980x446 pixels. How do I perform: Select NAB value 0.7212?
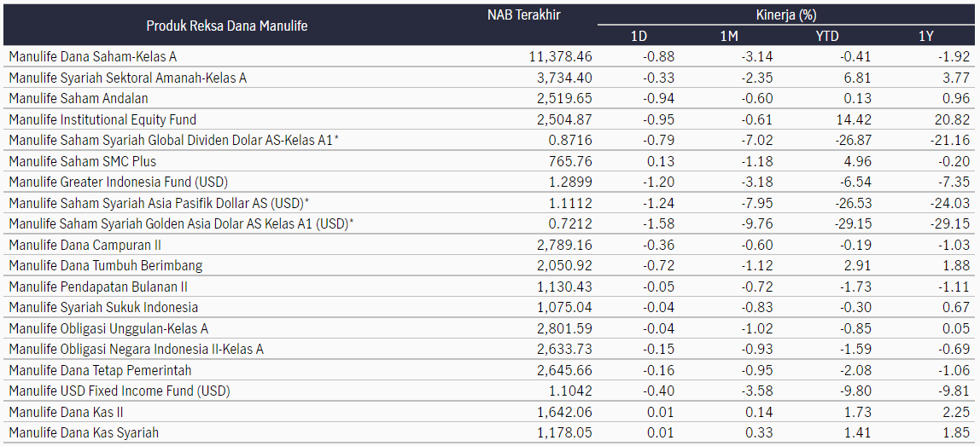pyautogui.click(x=570, y=223)
